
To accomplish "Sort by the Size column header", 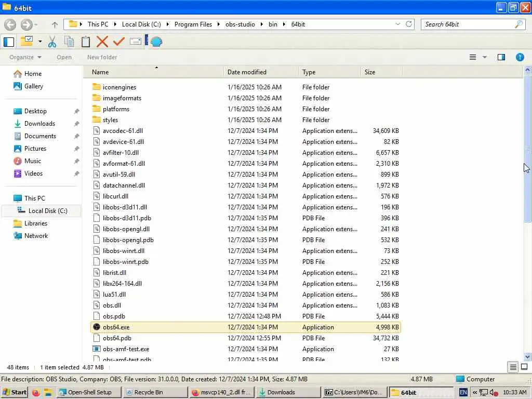I will [x=382, y=72].
